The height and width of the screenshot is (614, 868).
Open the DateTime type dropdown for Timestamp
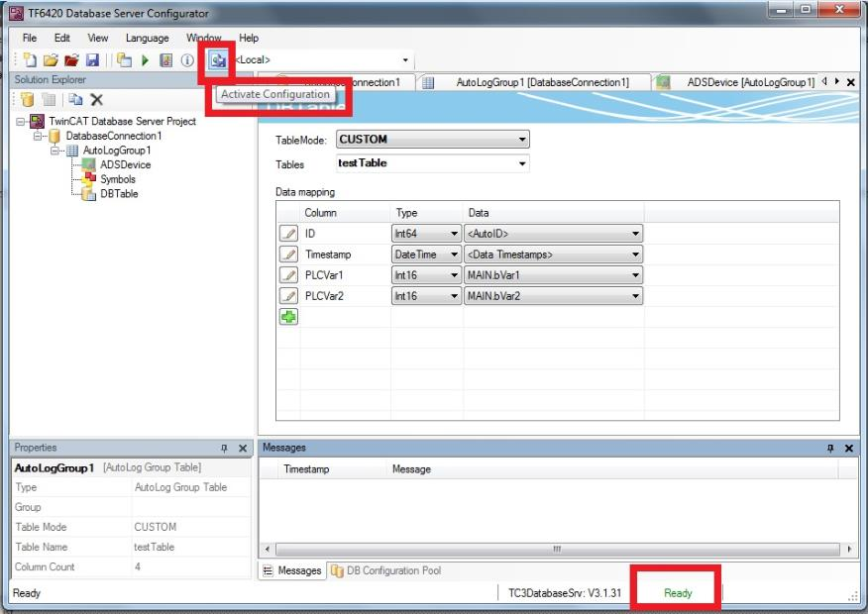454,255
